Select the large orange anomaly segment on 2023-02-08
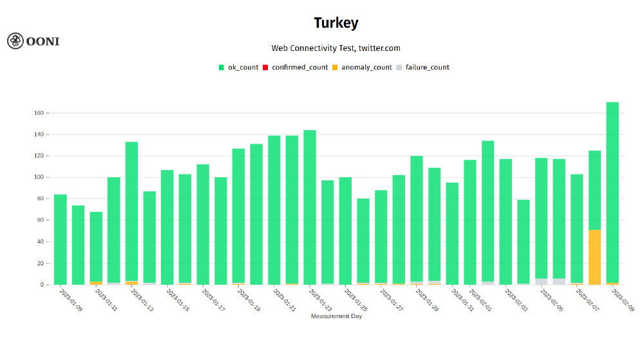 (594, 256)
